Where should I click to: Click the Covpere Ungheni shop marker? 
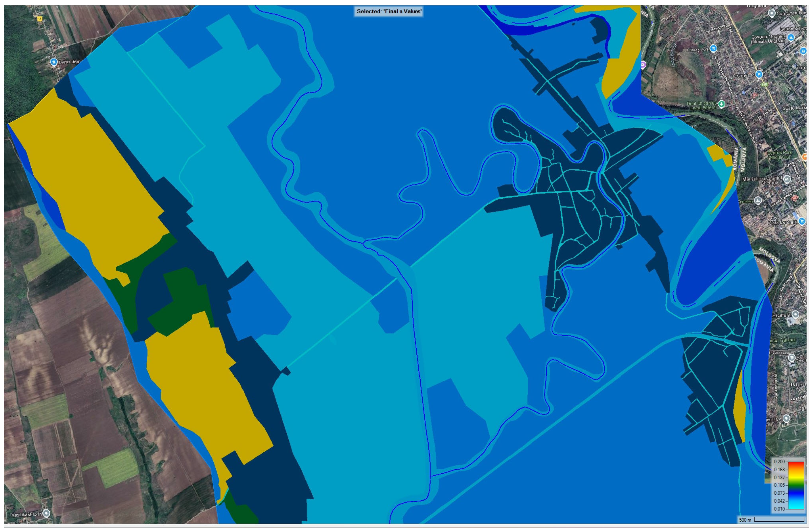click(x=791, y=38)
